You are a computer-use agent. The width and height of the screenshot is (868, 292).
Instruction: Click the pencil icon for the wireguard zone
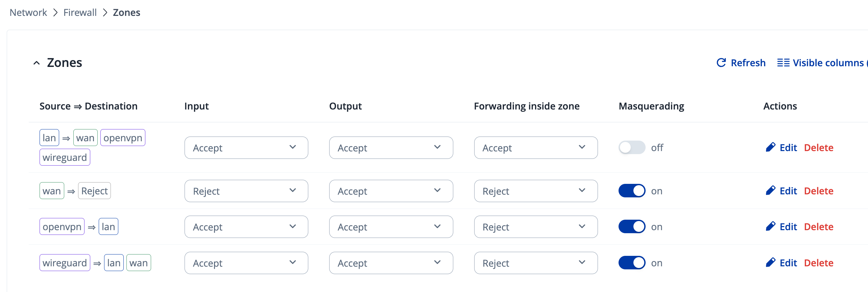771,263
